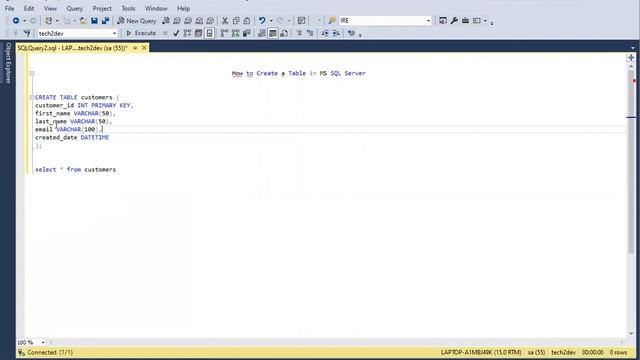This screenshot has height=360, width=640.
Task: Click the vertical scrollbar thumb in editor
Action: pyautogui.click(x=631, y=161)
